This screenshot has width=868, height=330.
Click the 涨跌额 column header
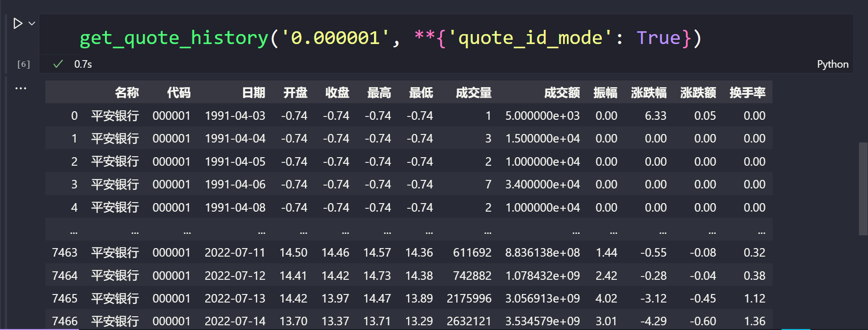coord(698,93)
